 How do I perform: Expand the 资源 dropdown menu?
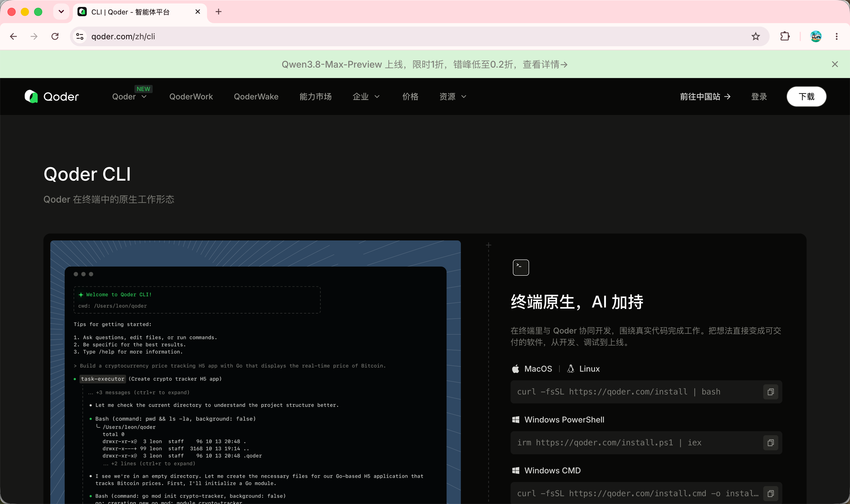pyautogui.click(x=453, y=97)
